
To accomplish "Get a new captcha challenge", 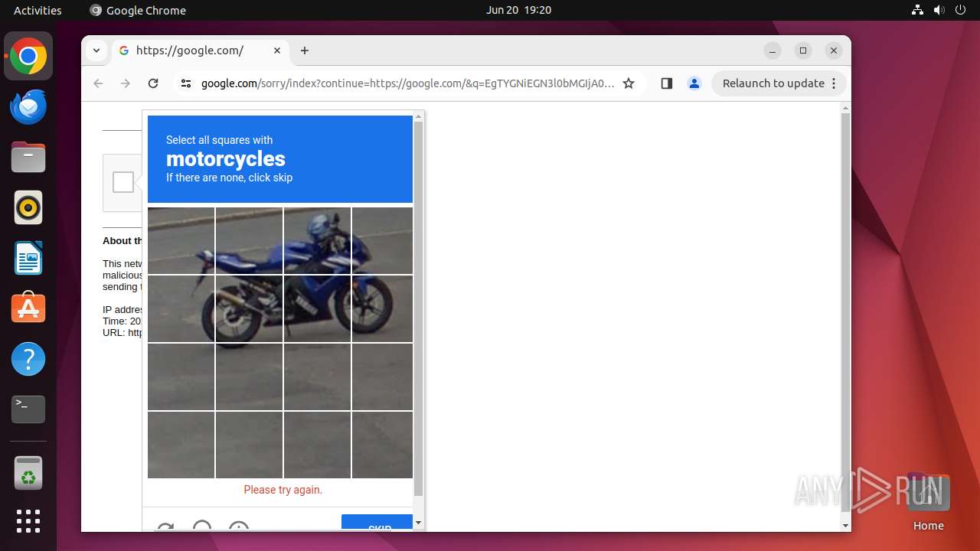I will [x=165, y=527].
